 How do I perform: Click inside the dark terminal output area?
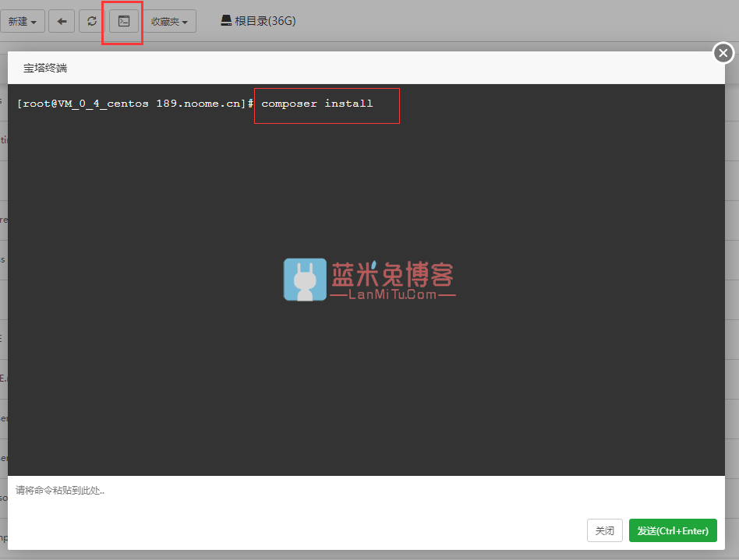(366, 280)
